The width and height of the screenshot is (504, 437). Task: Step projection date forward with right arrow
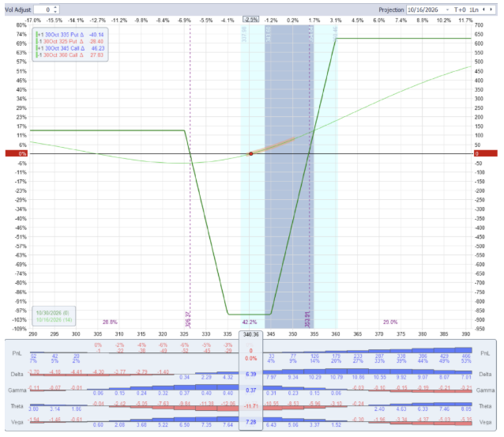click(491, 9)
